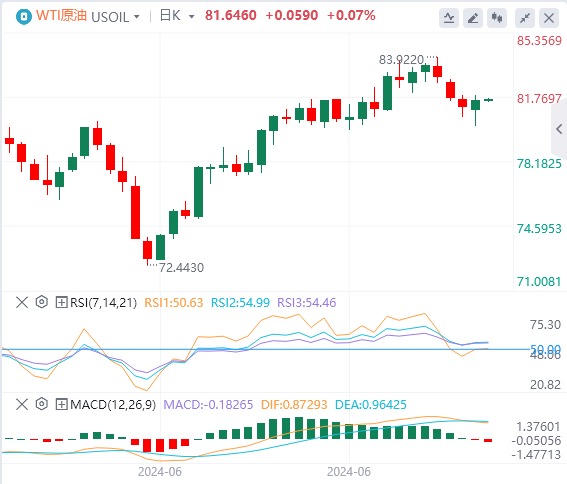Click the MACD:-0.18265 value

point(208,404)
